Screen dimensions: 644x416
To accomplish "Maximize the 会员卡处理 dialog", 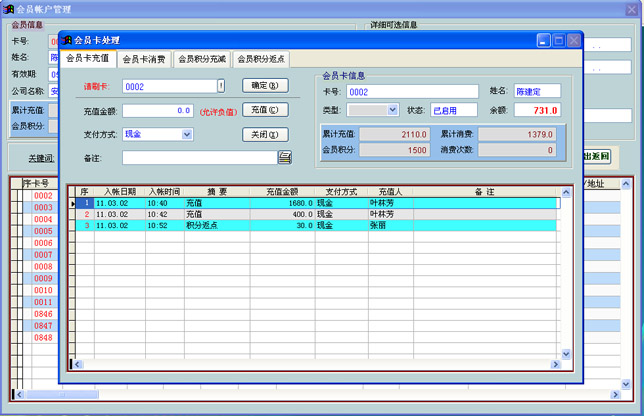I will (x=558, y=40).
